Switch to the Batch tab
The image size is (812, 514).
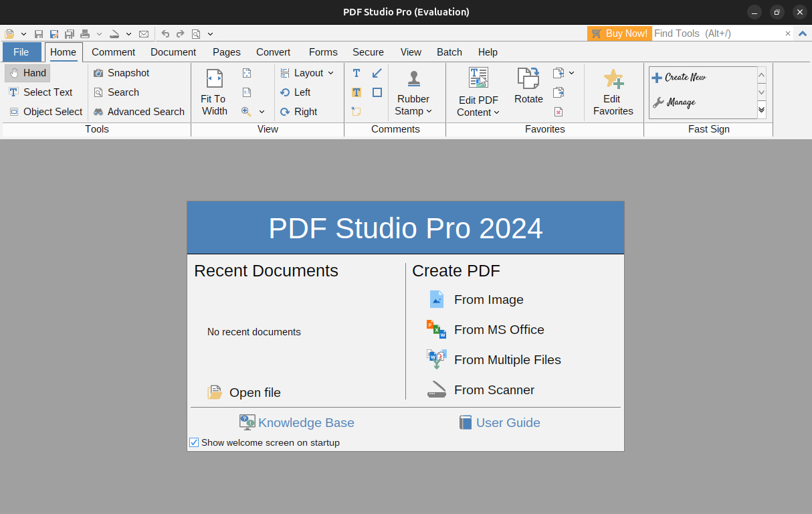[449, 52]
